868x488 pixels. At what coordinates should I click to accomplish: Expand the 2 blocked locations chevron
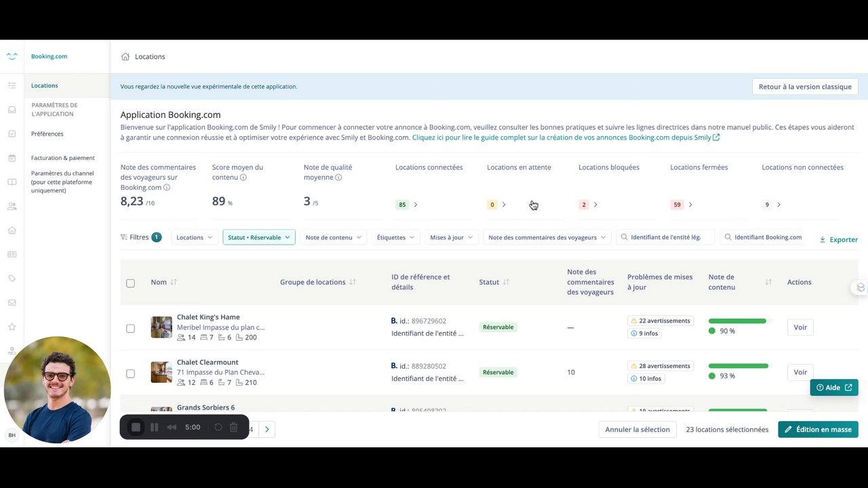pos(595,205)
